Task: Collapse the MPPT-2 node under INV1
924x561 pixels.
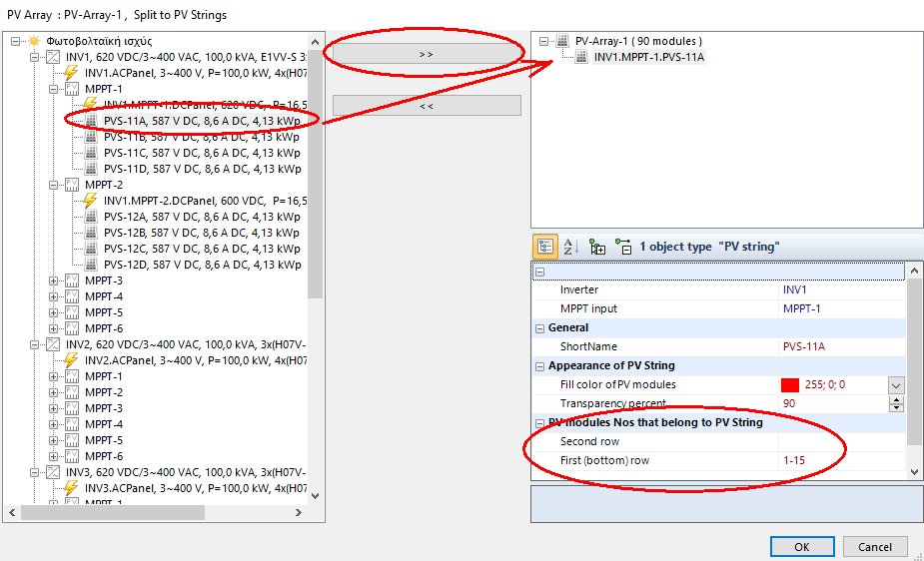Action: (x=56, y=185)
